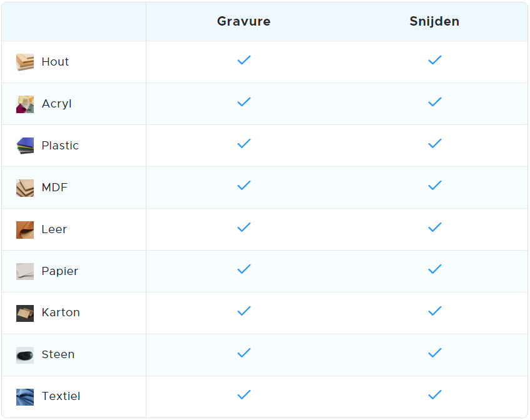Select the Textiel fabric icon
Screen dimensions: 530x420
pyautogui.click(x=25, y=397)
